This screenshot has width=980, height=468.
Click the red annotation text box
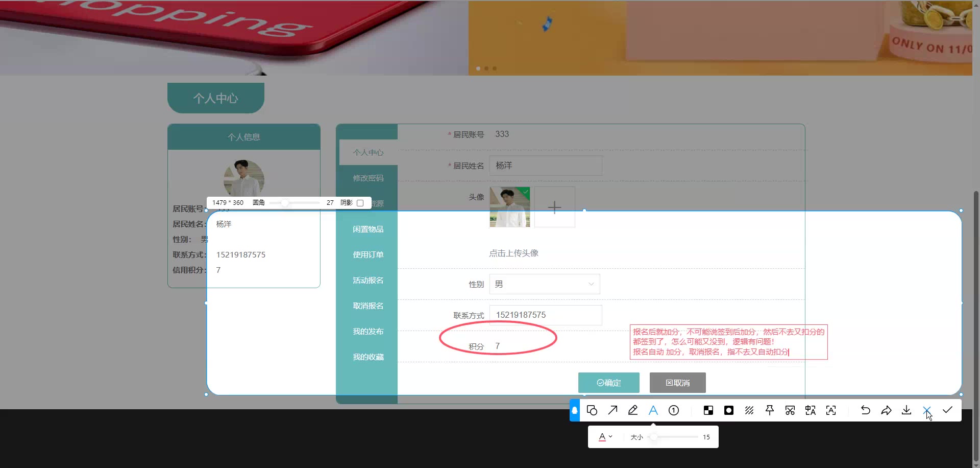tap(728, 342)
